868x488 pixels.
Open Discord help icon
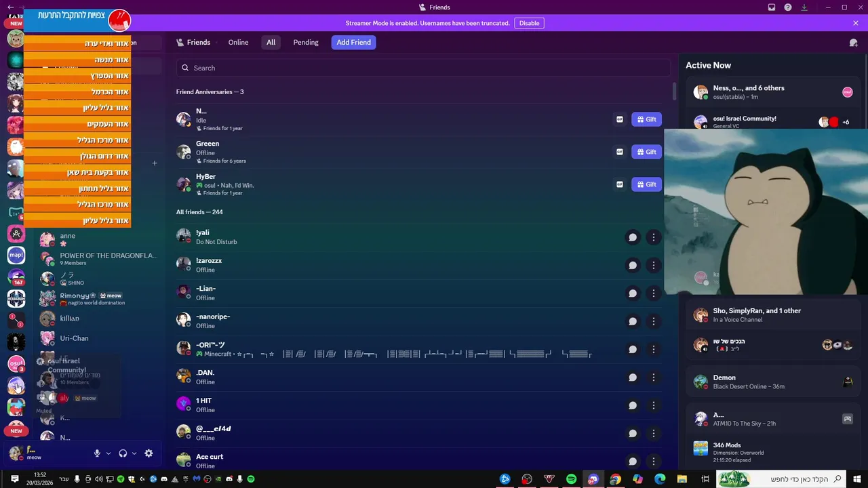tap(788, 7)
